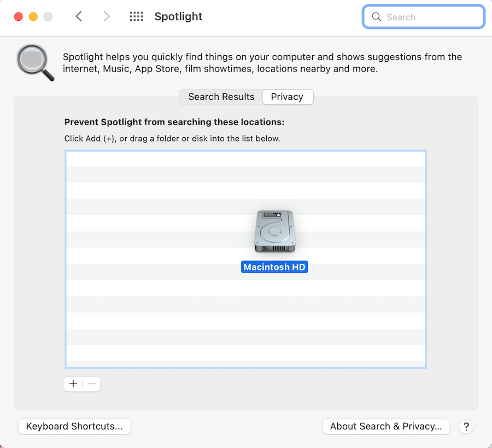Viewport: 492px width, 448px height.
Task: Click the Add (+) location button
Action: click(x=73, y=384)
